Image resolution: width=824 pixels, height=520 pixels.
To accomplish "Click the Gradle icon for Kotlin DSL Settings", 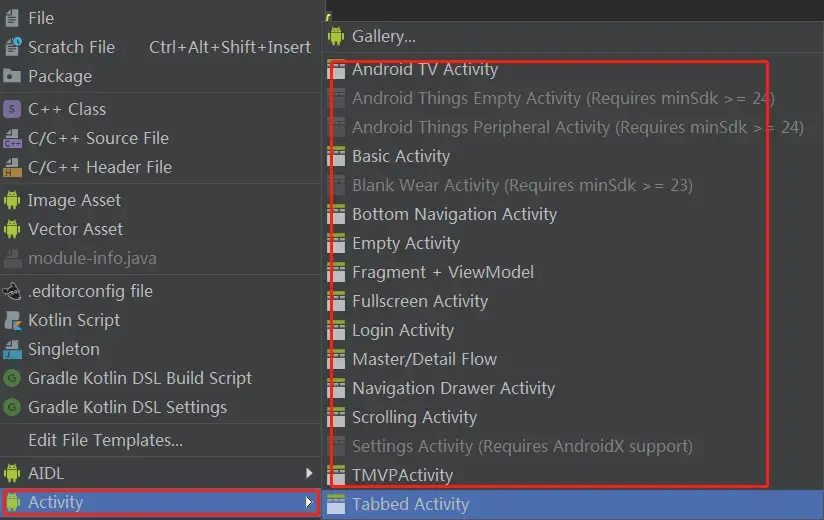I will click(x=12, y=407).
